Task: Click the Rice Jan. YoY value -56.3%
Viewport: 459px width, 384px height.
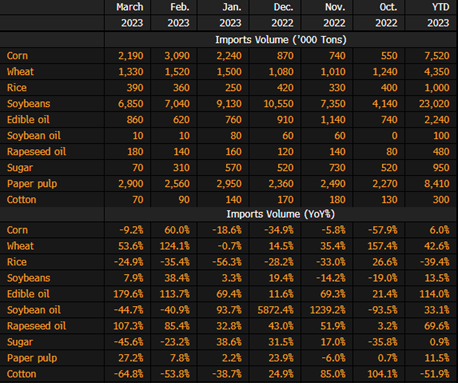Action: coord(227,262)
